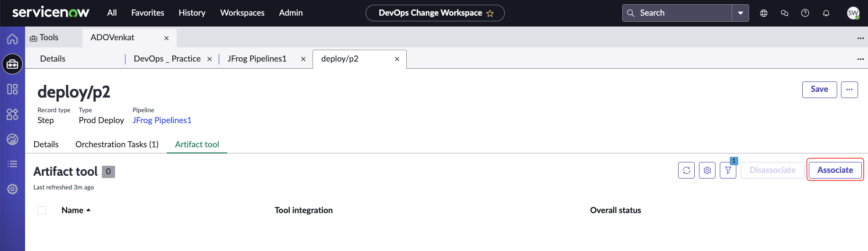Refresh the Artifact tool list
The width and height of the screenshot is (868, 251).
pos(686,170)
